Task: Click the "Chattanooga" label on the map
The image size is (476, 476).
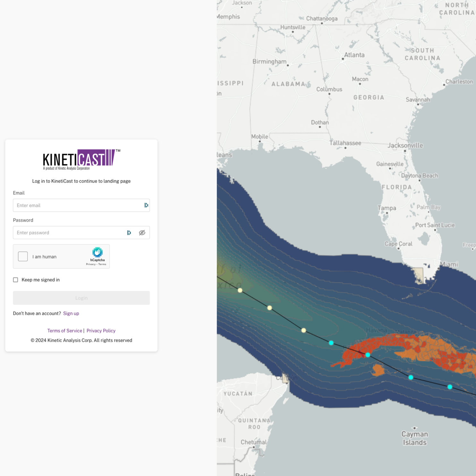Action: 322,19
